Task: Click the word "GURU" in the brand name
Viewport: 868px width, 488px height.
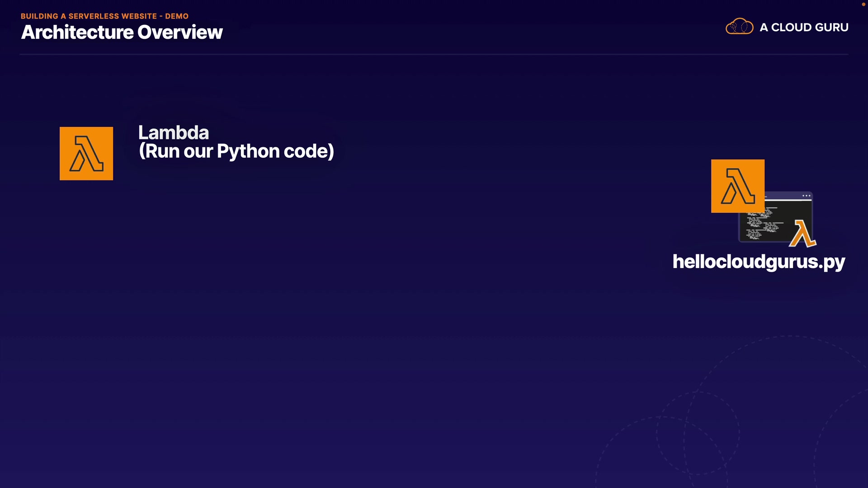Action: tap(832, 27)
